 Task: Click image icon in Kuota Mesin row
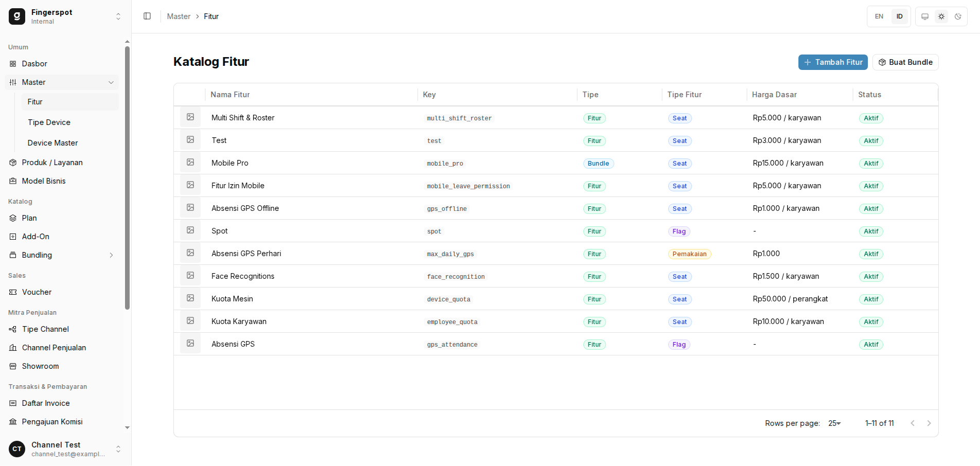point(190,298)
